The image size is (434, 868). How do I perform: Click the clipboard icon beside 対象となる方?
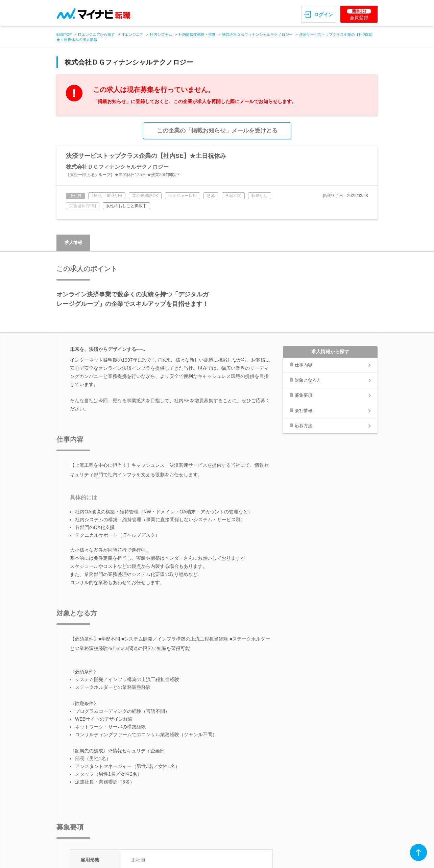coord(291,380)
